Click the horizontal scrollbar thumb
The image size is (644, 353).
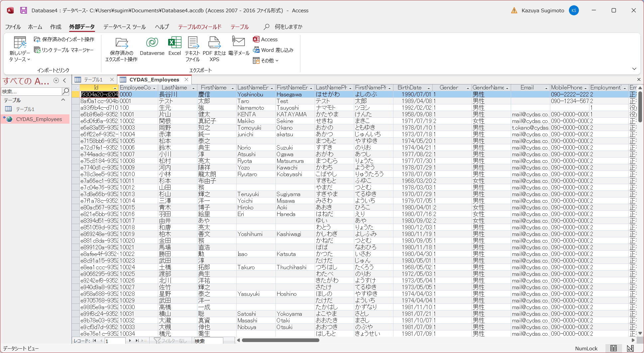[x=280, y=340]
